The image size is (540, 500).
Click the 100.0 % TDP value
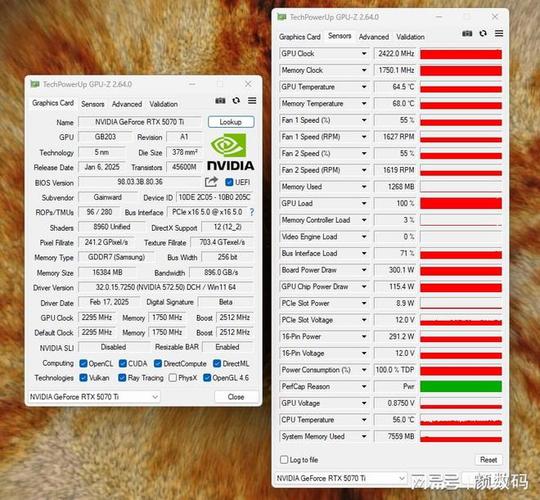point(395,370)
